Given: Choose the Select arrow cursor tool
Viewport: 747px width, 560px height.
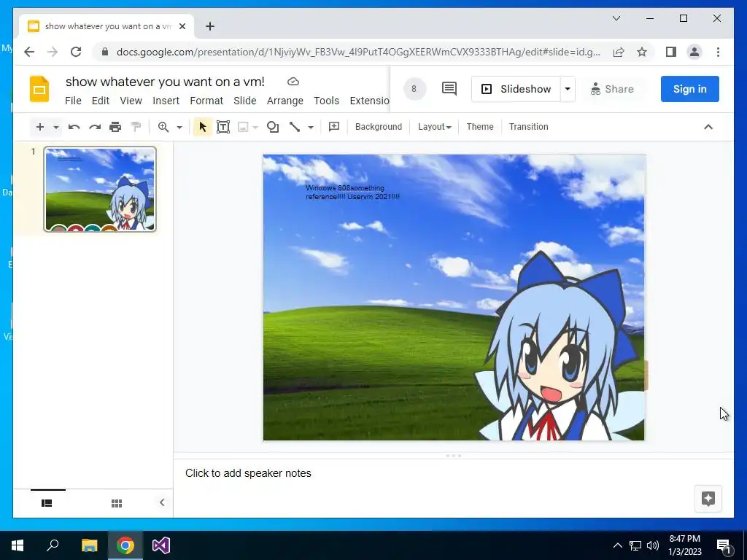Looking at the screenshot, I should [x=203, y=127].
